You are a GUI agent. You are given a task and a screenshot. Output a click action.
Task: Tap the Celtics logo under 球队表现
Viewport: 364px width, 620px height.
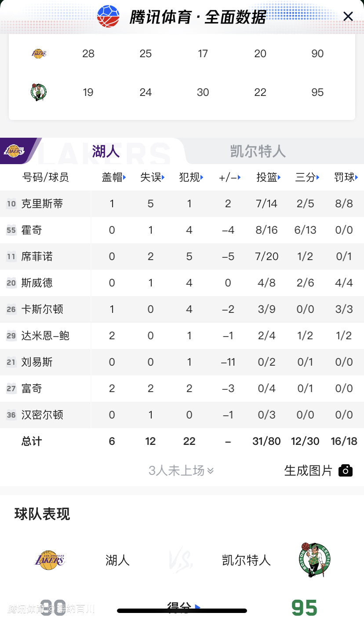point(314,560)
